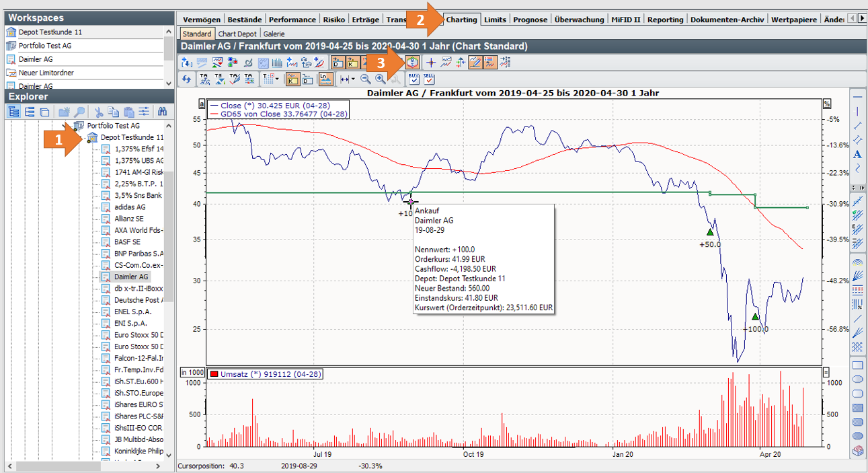Open Neuer Limitordner in Workspaces list
This screenshot has height=473, width=868.
point(47,73)
